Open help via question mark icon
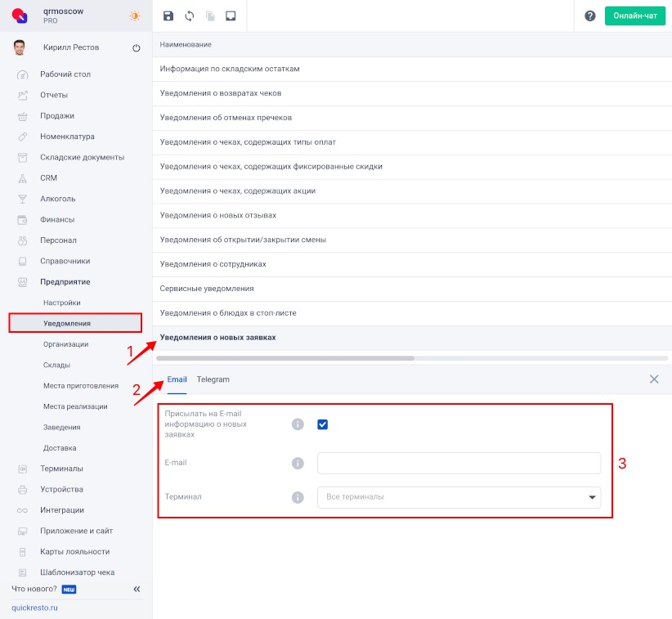 pyautogui.click(x=590, y=16)
